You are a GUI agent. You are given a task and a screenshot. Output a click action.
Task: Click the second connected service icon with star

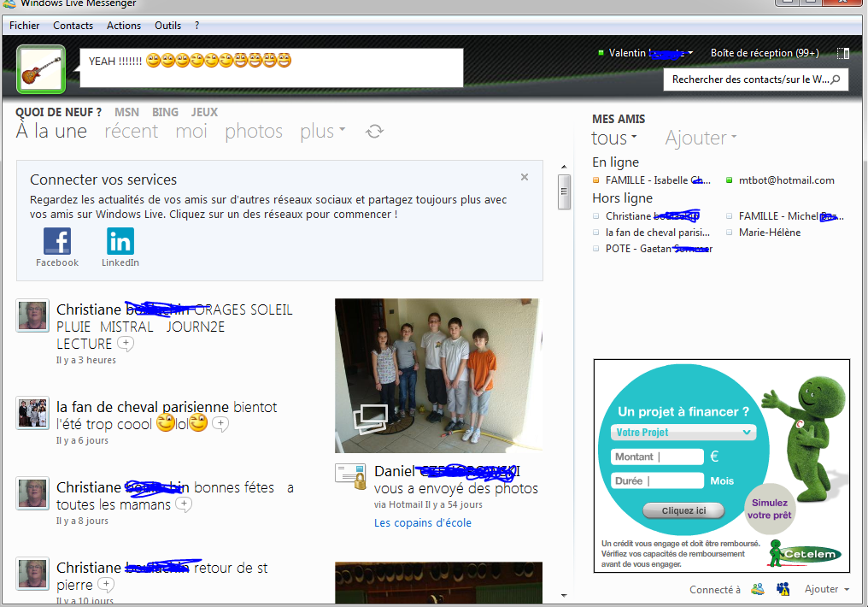point(783,589)
